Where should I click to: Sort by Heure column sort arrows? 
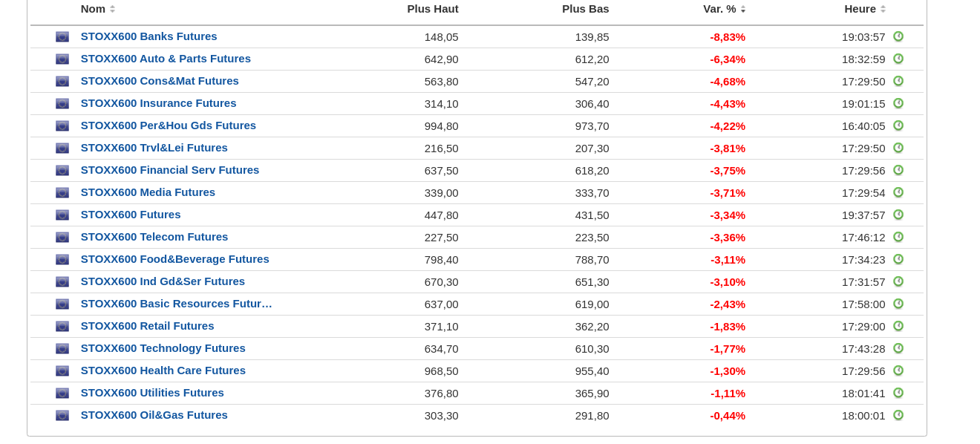click(x=883, y=9)
